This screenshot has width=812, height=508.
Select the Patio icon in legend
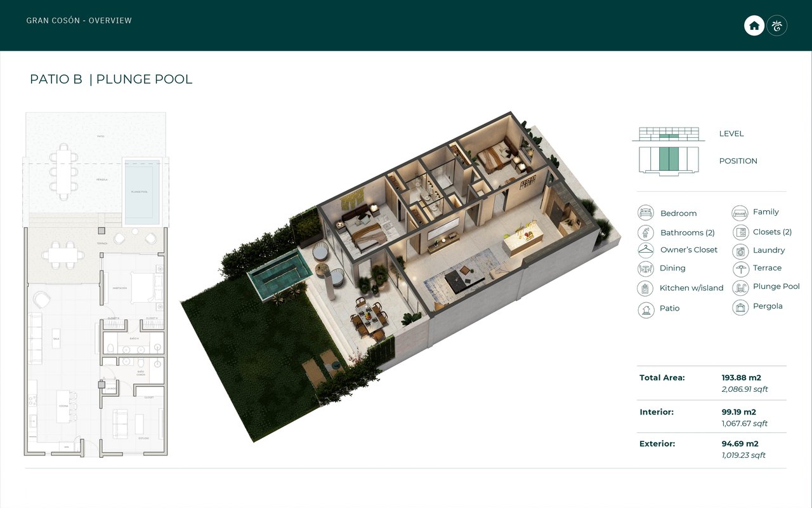[x=646, y=309]
